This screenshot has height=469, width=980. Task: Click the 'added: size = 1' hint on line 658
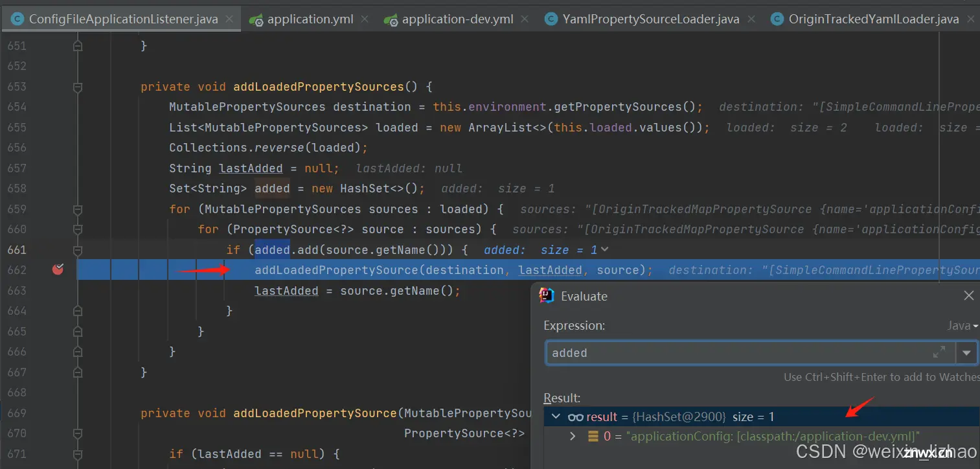[497, 188]
